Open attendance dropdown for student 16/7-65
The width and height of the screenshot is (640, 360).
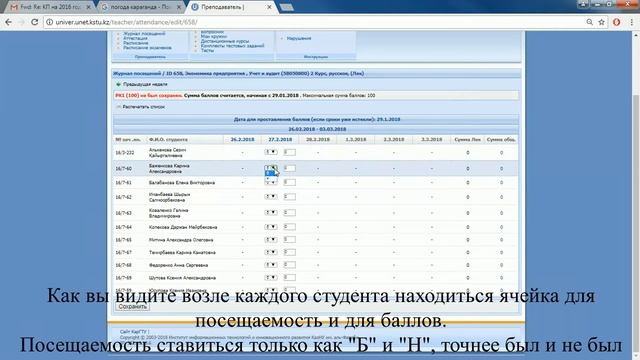[271, 240]
